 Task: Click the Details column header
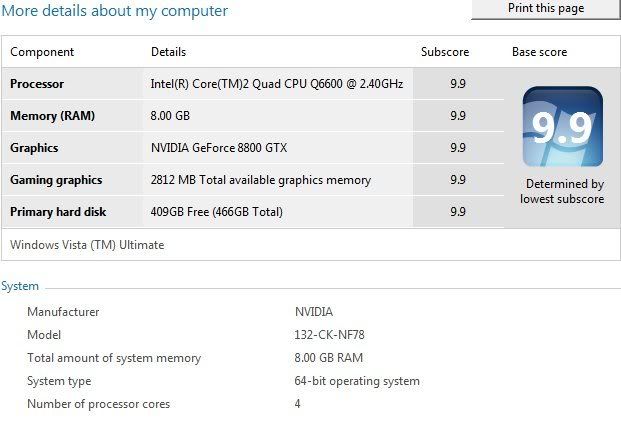point(168,52)
